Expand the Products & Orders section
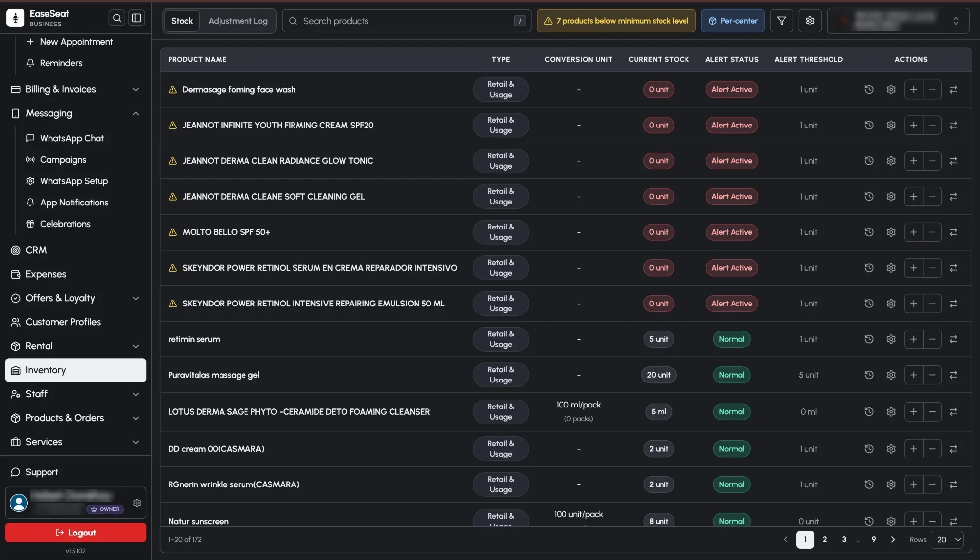The height and width of the screenshot is (560, 980). click(75, 418)
